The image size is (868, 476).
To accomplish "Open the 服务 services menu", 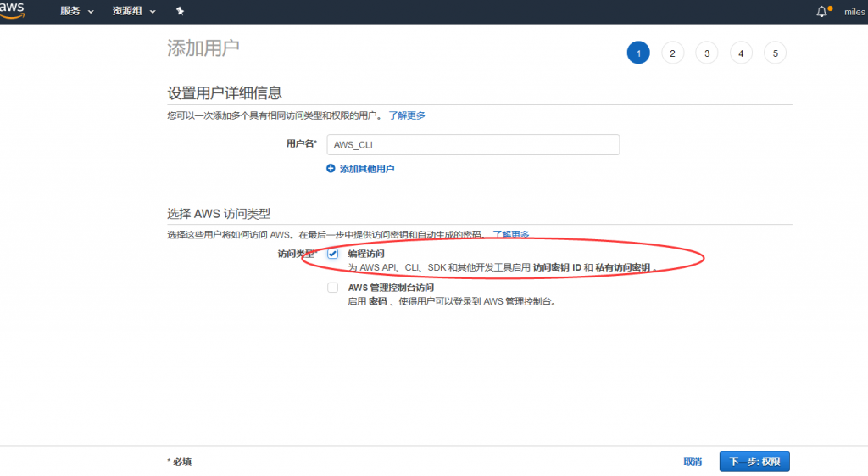I will (x=77, y=11).
